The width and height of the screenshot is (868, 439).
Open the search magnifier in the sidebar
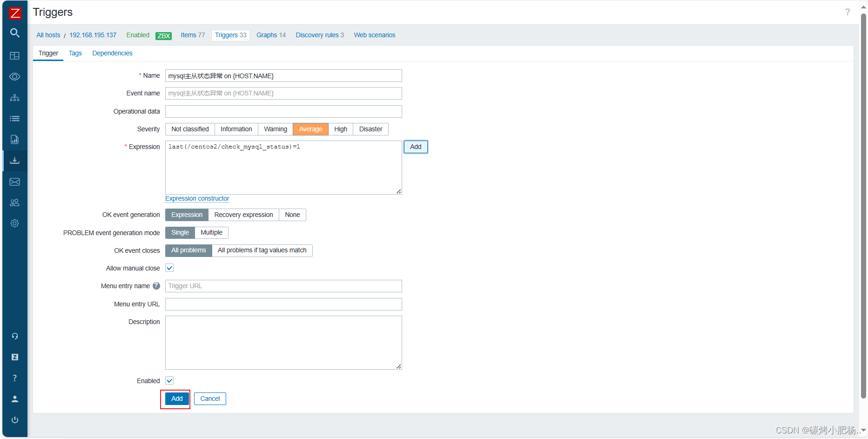click(15, 33)
